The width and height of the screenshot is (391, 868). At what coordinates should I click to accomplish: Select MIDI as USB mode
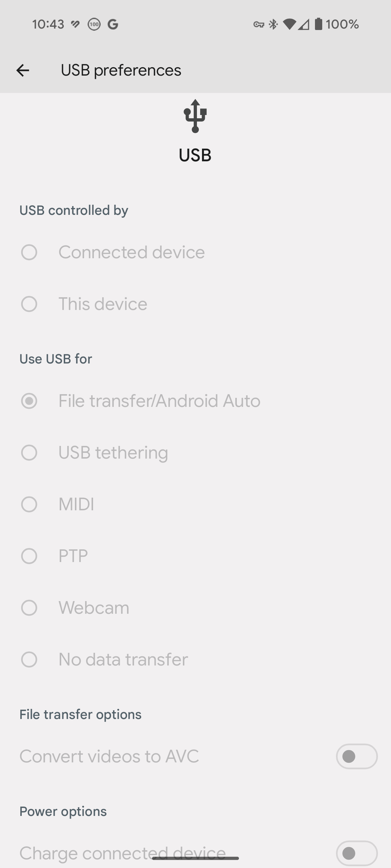pos(29,504)
